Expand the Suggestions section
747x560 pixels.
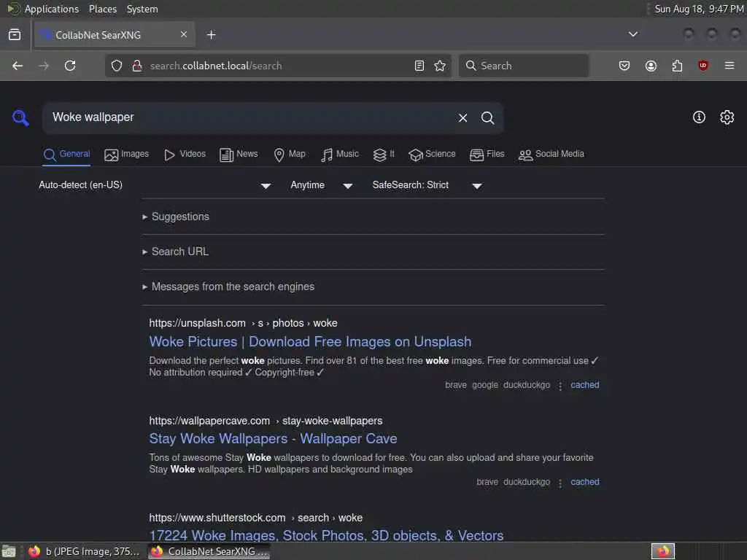point(175,217)
